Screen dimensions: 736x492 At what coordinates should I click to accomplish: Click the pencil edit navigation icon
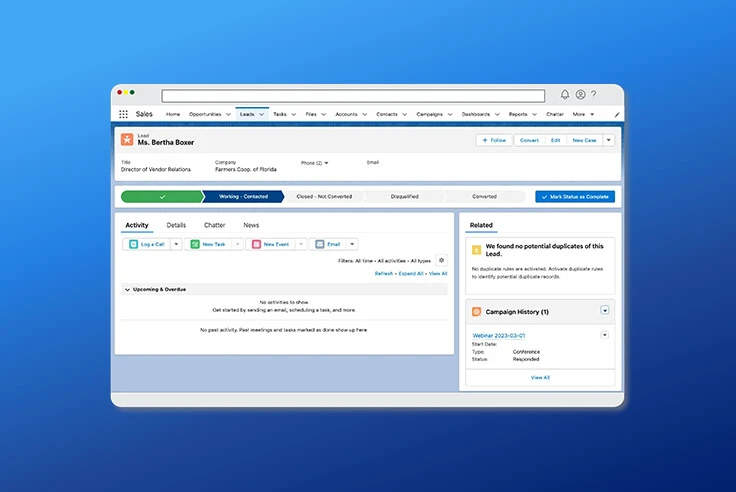tap(617, 115)
